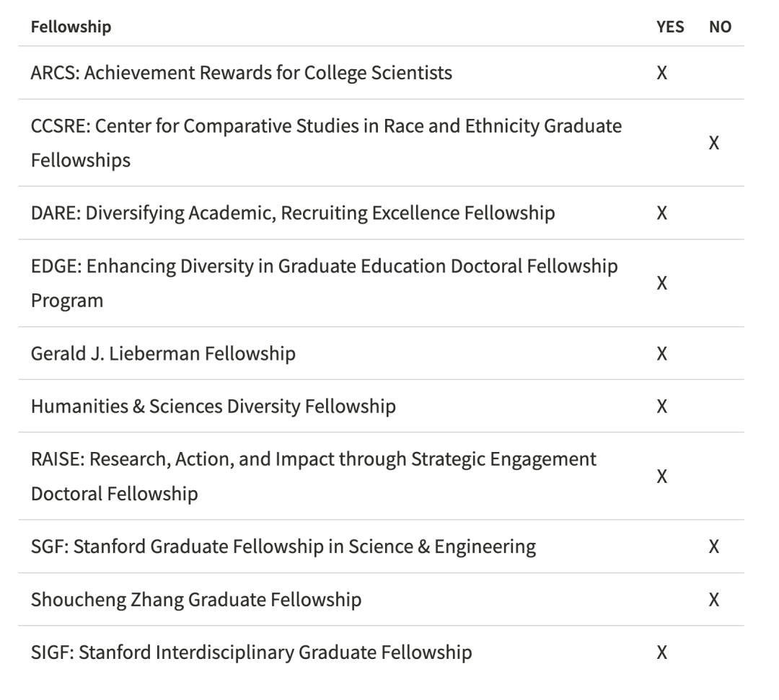Click the NO column header

720,27
